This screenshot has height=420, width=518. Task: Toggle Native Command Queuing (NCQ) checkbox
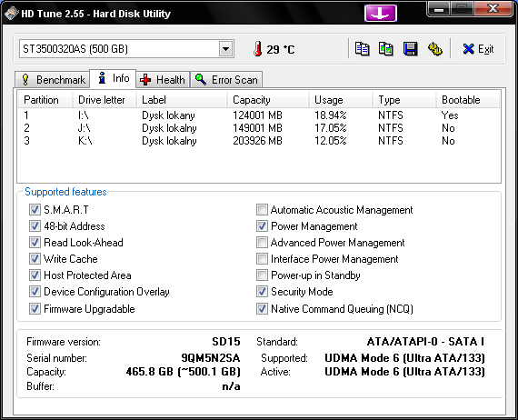pyautogui.click(x=262, y=309)
